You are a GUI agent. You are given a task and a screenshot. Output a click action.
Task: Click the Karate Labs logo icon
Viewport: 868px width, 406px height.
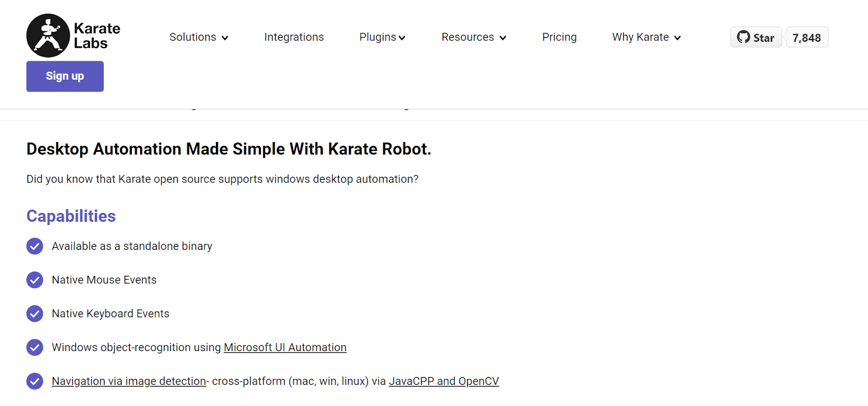[48, 36]
